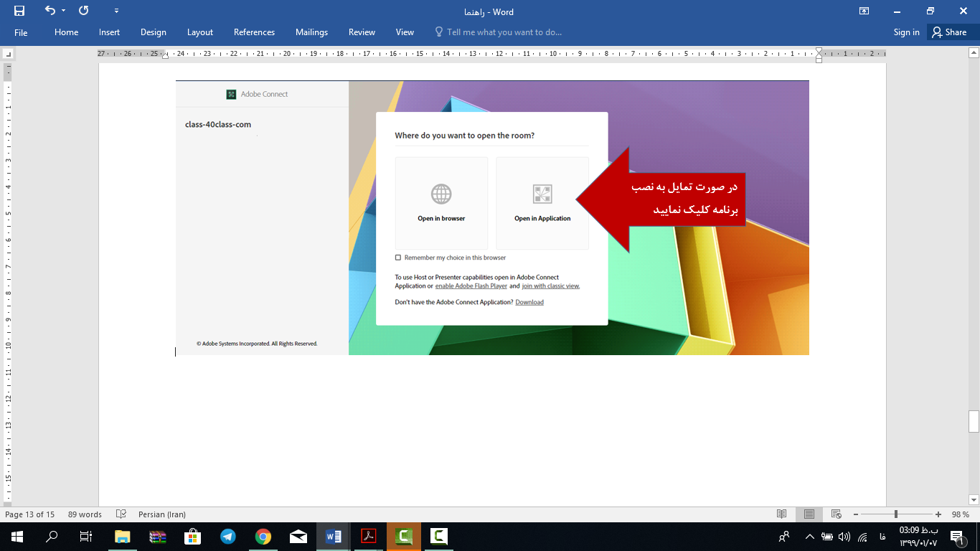Click Open in browser in the Adobe Connect picture

(441, 204)
